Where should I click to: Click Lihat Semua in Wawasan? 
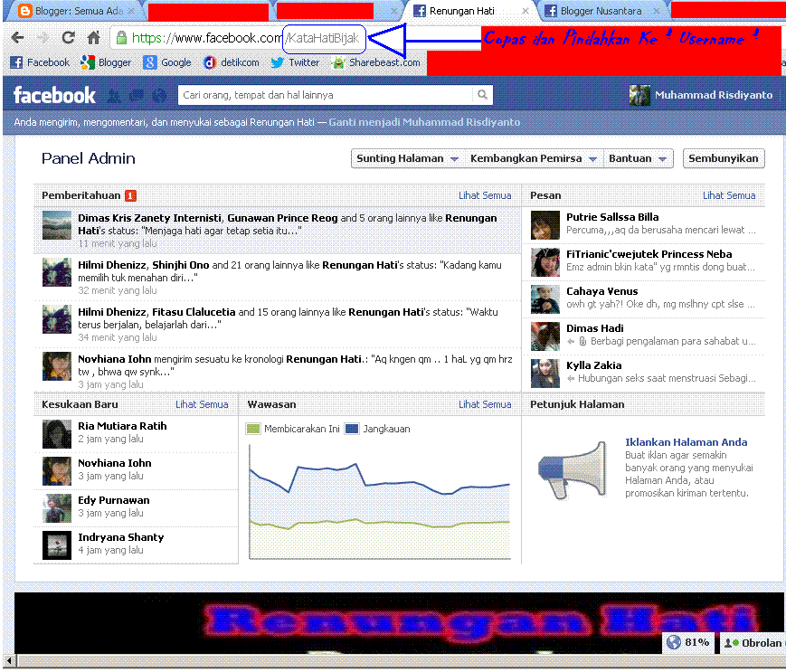(485, 405)
